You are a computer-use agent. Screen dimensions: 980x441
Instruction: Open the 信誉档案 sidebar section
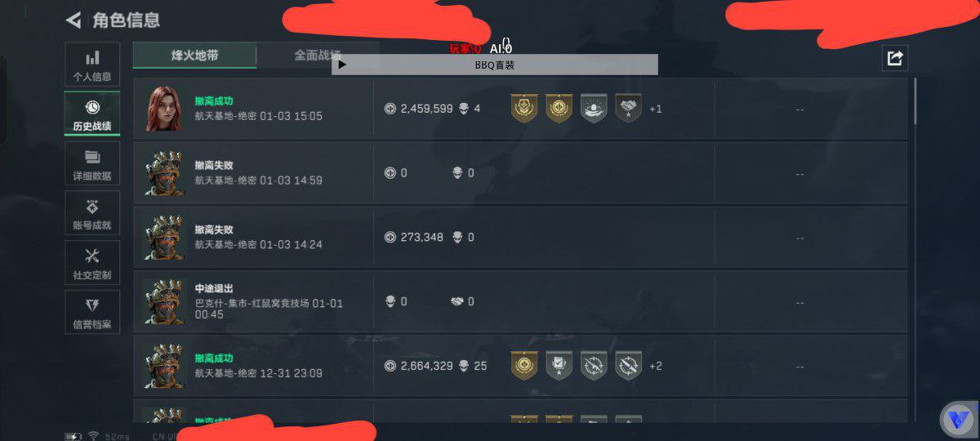point(92,313)
